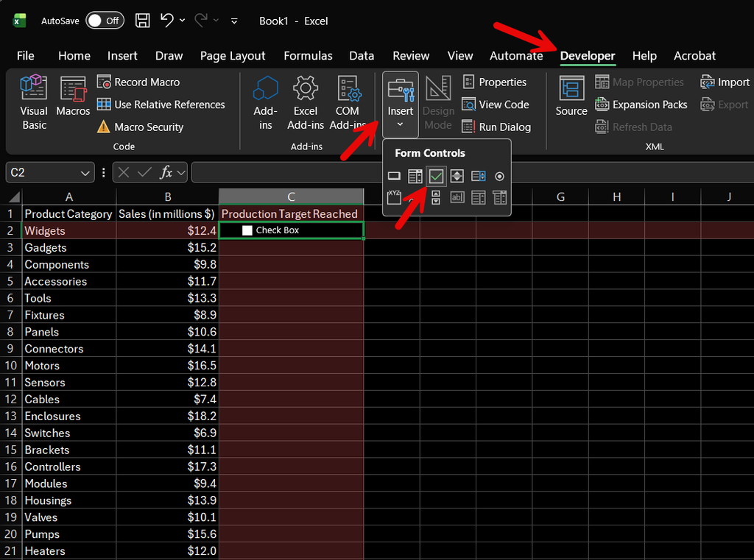Select the Combo Drop-Down Edit control
Viewport: 754px width, 560px height.
coord(500,197)
